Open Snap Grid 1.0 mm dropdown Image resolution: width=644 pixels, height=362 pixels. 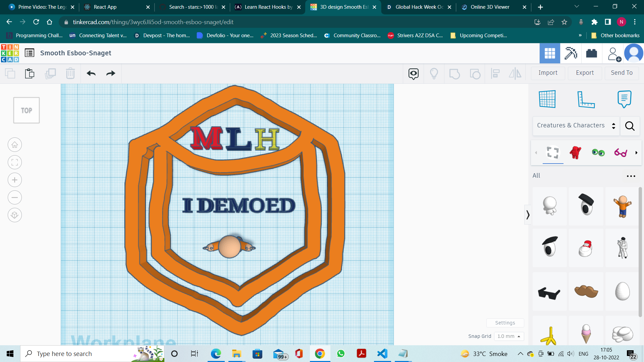click(x=509, y=336)
